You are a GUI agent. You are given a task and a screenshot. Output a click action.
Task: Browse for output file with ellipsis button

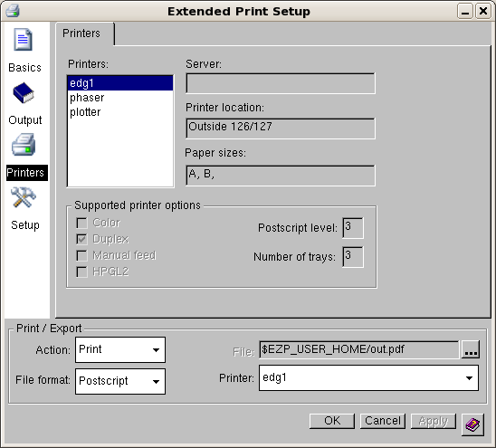(x=471, y=349)
